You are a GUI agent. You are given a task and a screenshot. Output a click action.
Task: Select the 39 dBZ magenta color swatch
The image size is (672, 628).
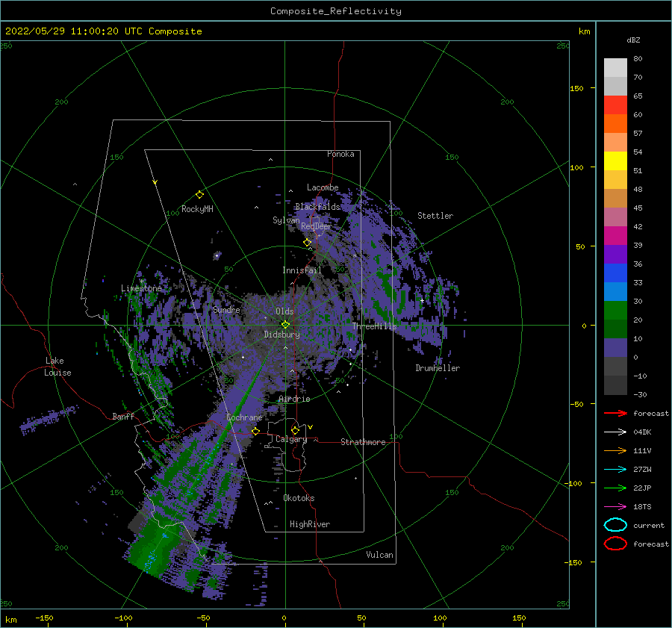[x=615, y=236]
